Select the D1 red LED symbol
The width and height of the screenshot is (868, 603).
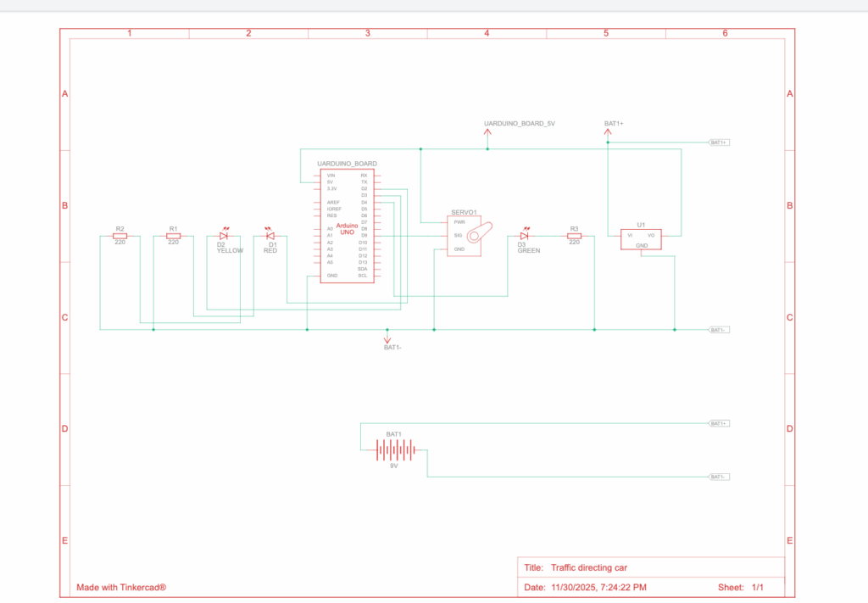click(270, 237)
